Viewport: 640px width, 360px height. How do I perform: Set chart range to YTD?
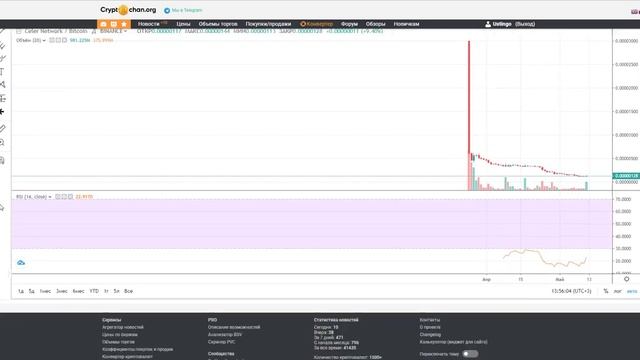[x=94, y=291]
